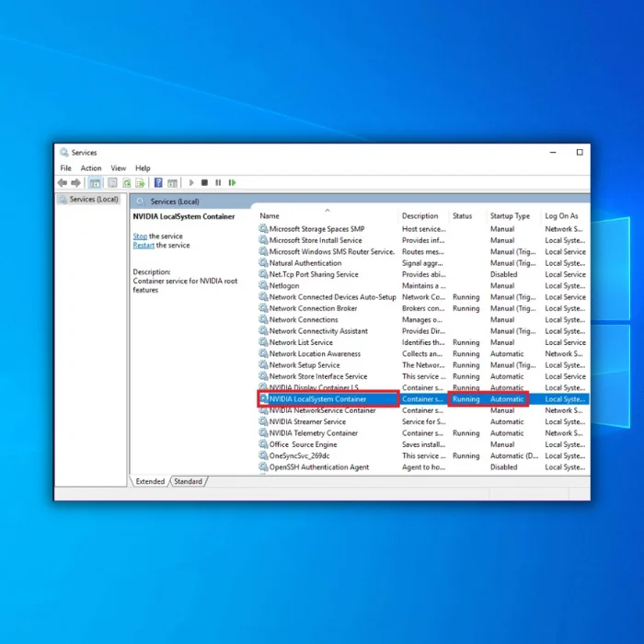Select Network Setup Service row
Viewport: 644px width, 644px height.
click(x=423, y=364)
